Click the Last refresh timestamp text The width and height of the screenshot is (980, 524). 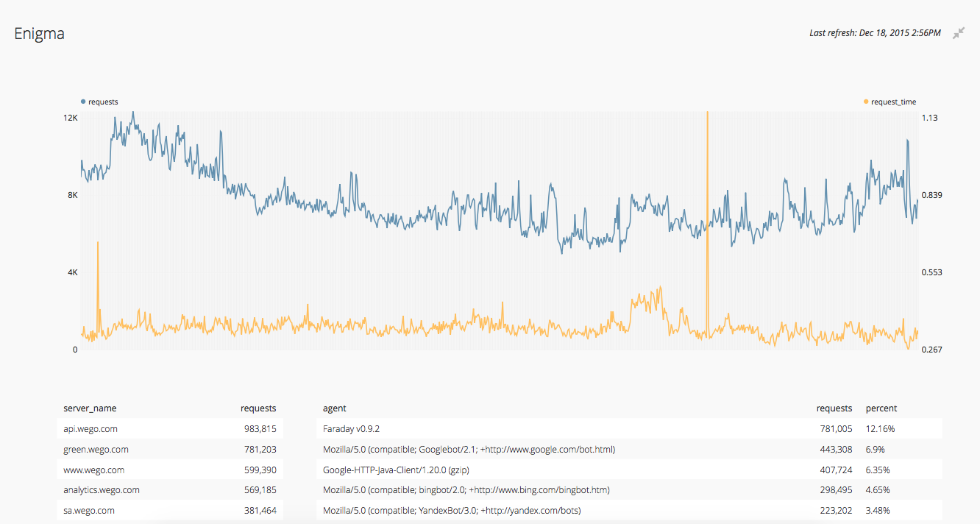click(x=875, y=33)
